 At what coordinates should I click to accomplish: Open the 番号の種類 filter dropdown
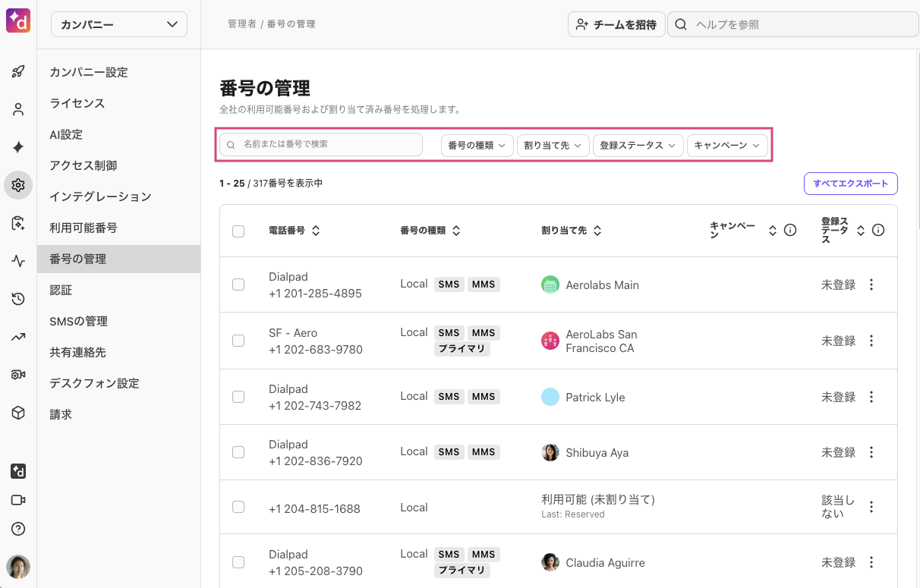tap(477, 145)
